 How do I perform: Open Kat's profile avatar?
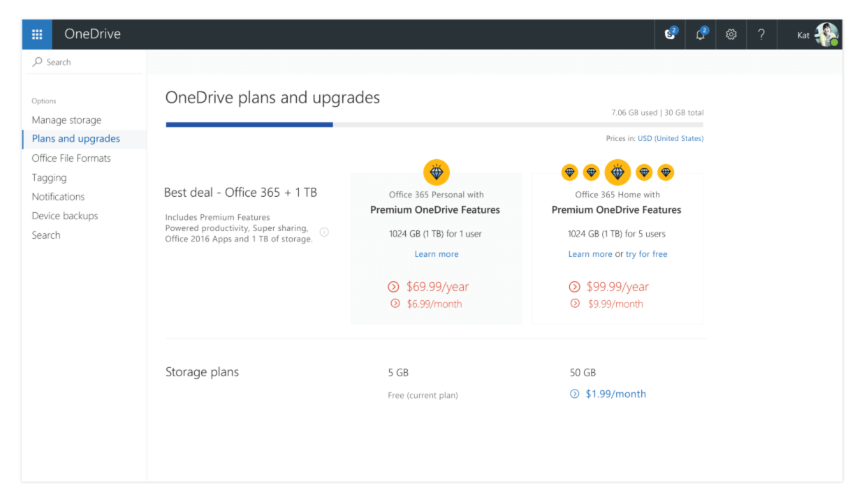pyautogui.click(x=826, y=34)
